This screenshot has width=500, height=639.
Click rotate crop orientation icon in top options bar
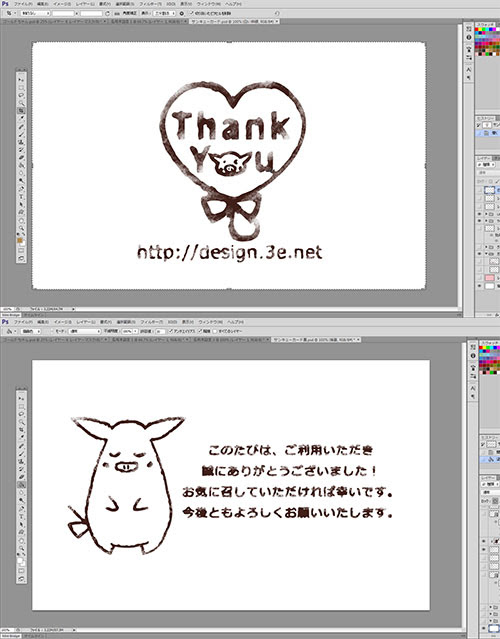107,13
